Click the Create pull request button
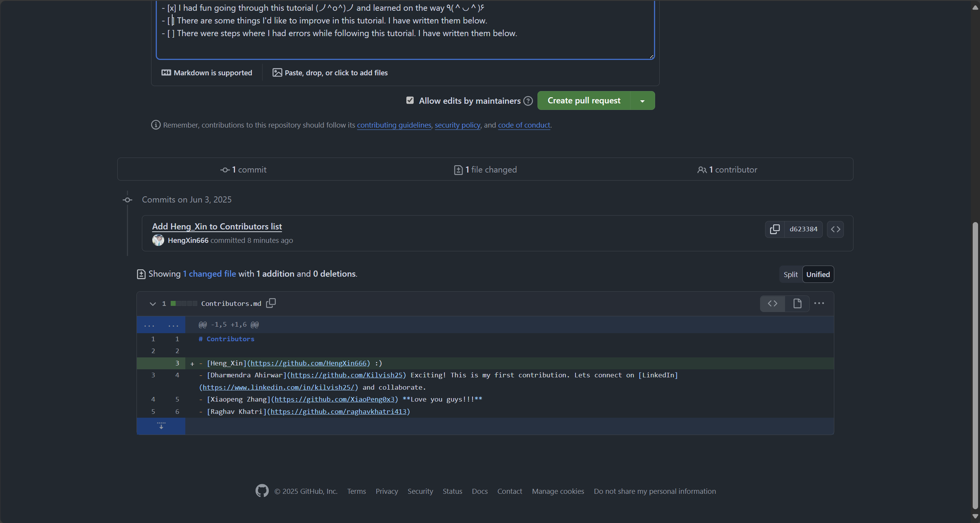The width and height of the screenshot is (980, 523). coord(584,101)
